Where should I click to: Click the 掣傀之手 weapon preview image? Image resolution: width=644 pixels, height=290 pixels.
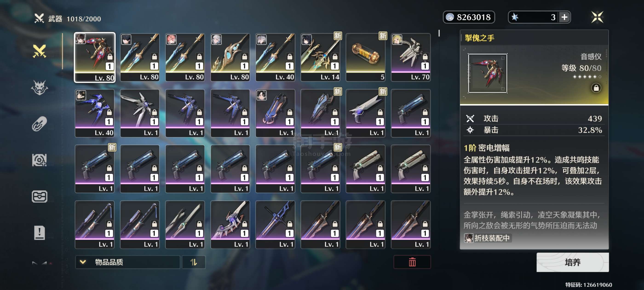pyautogui.click(x=488, y=73)
